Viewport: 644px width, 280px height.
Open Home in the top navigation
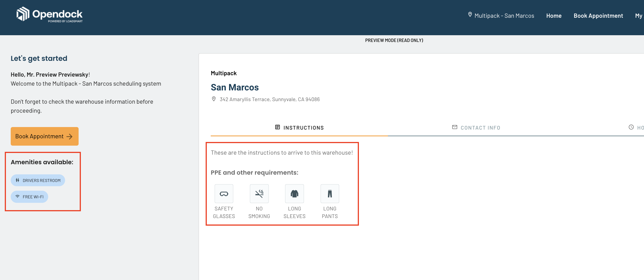point(554,16)
